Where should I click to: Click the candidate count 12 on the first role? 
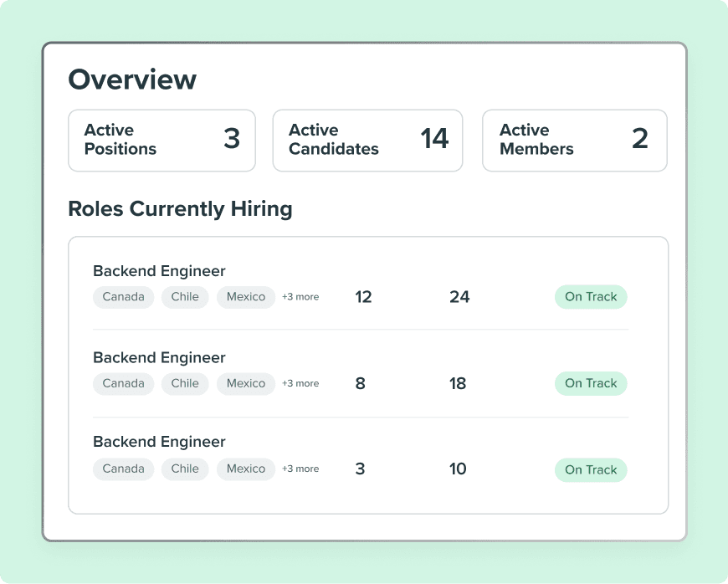[363, 296]
